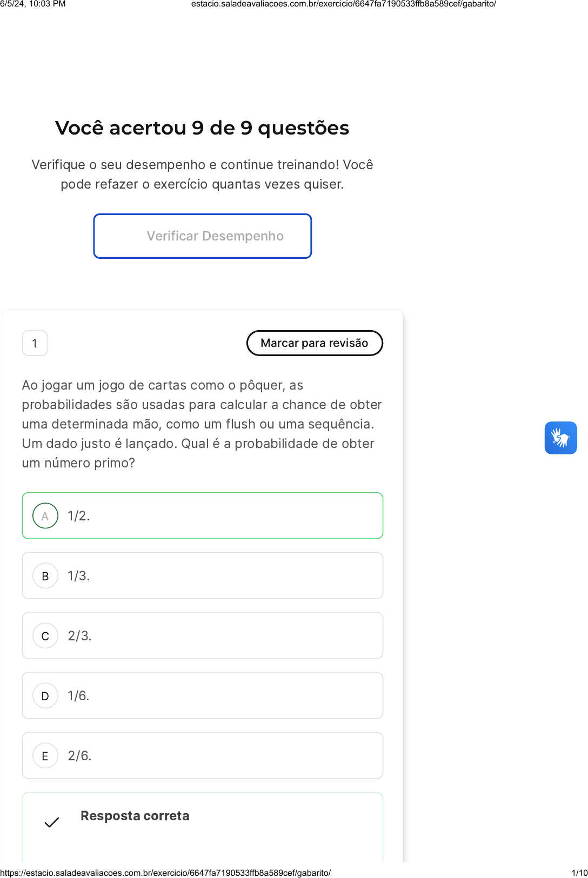Select radio option A circle
The height and width of the screenshot is (878, 588).
click(45, 516)
